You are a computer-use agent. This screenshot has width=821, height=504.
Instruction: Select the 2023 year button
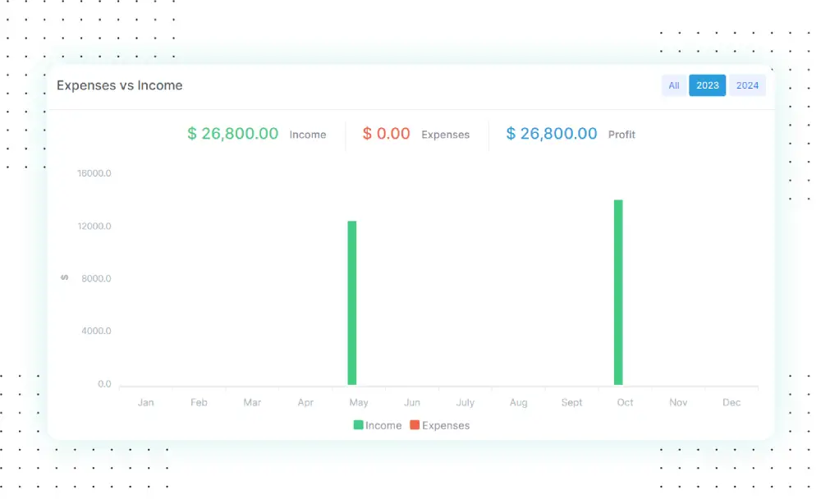(708, 85)
